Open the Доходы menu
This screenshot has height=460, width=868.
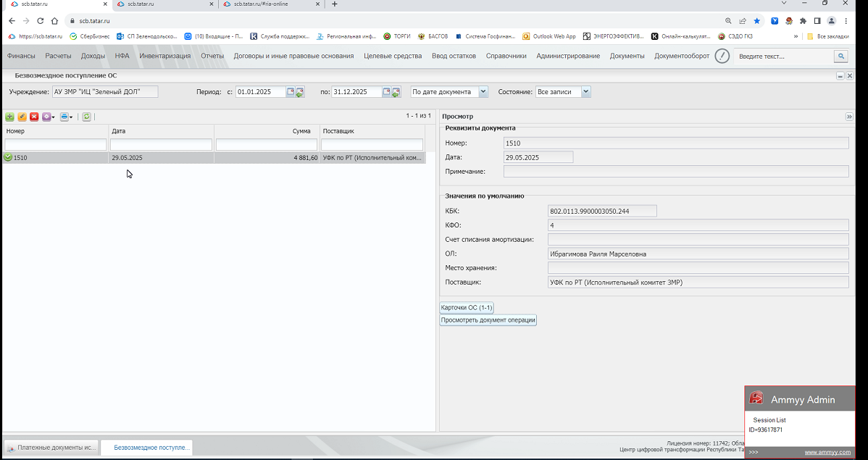(x=93, y=56)
